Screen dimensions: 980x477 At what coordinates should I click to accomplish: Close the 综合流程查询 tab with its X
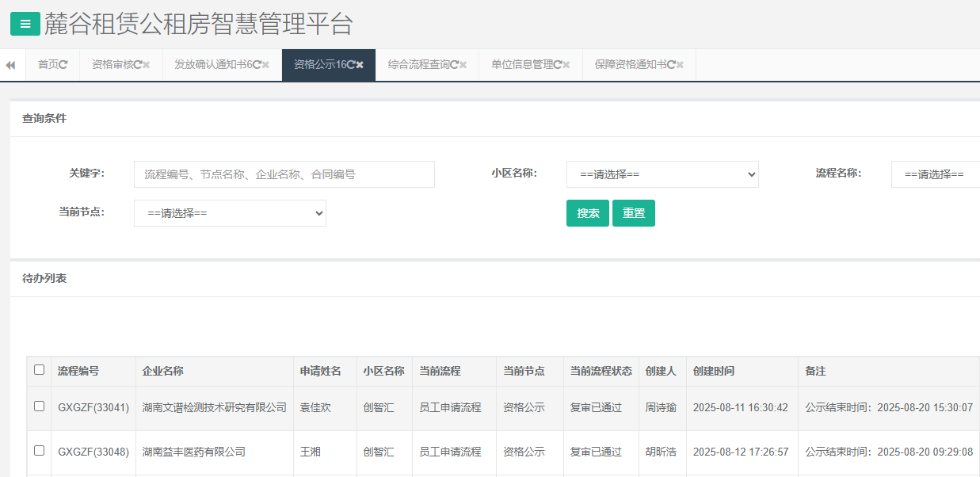coord(463,65)
